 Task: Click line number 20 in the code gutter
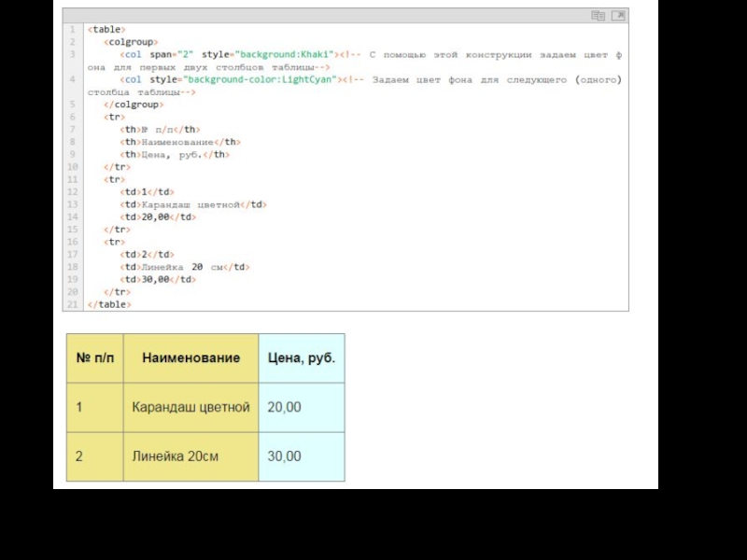click(73, 292)
